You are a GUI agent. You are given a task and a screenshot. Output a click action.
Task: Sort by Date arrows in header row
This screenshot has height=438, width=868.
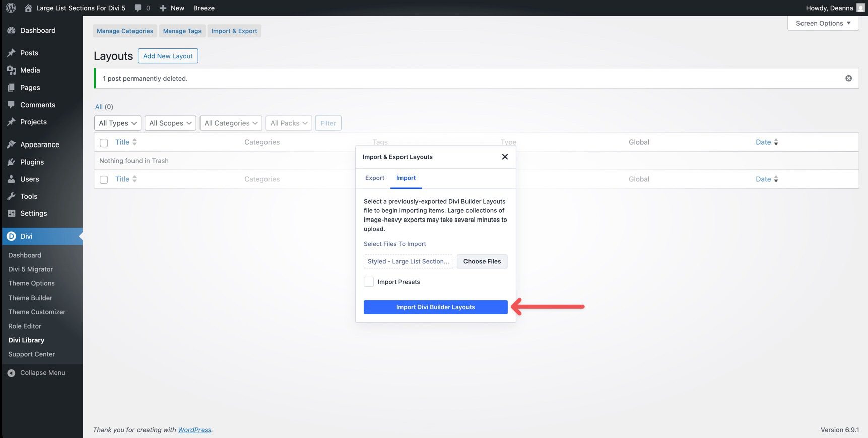(x=776, y=142)
